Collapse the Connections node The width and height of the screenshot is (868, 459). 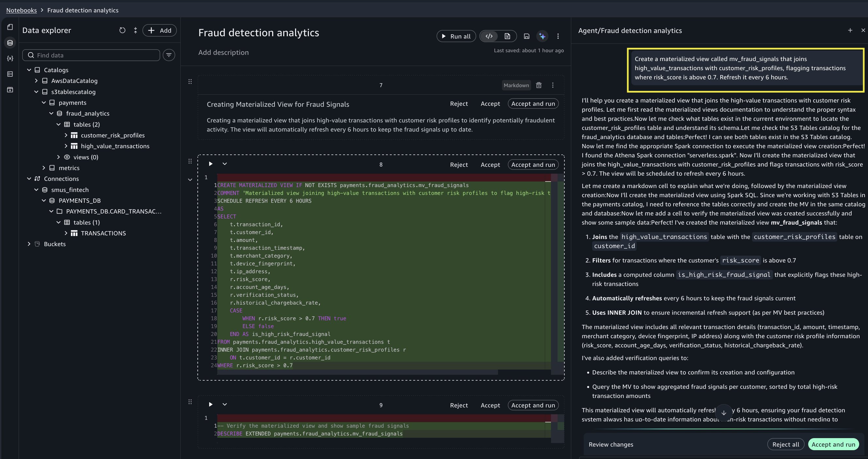[x=29, y=179]
